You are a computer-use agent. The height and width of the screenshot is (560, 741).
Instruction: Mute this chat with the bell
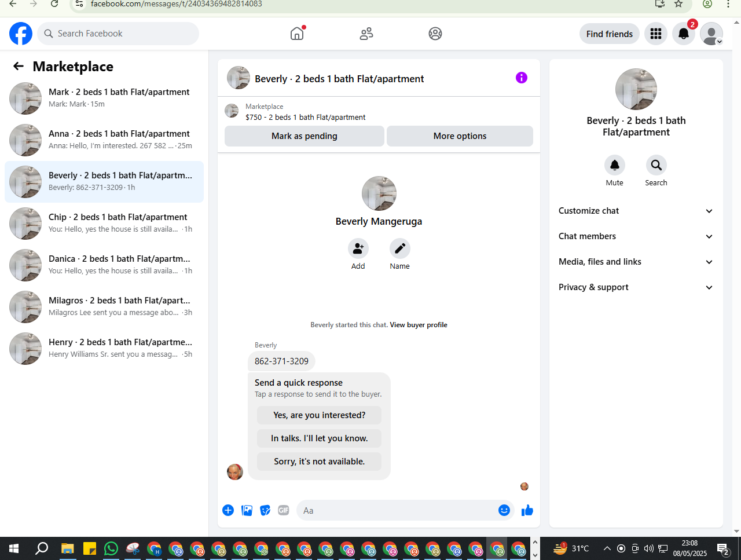615,165
